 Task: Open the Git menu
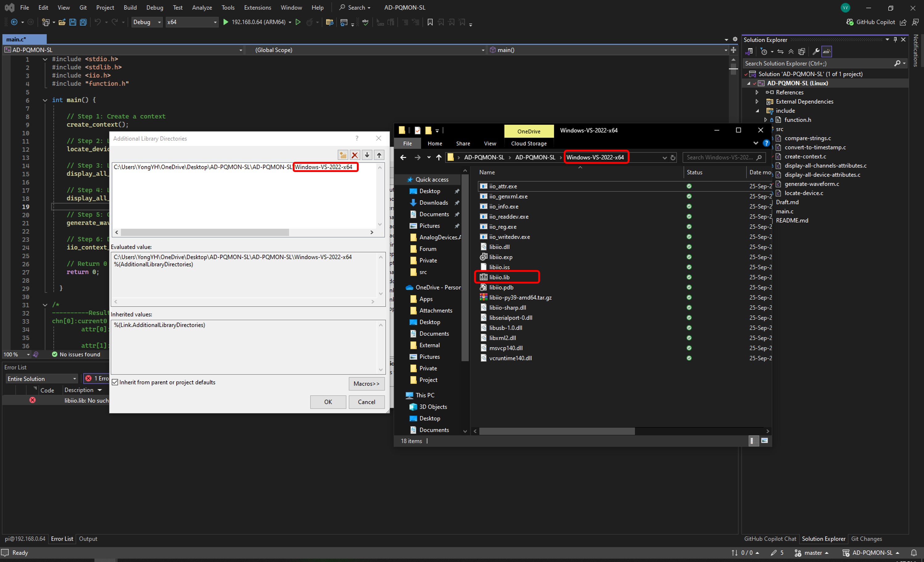[x=83, y=7]
